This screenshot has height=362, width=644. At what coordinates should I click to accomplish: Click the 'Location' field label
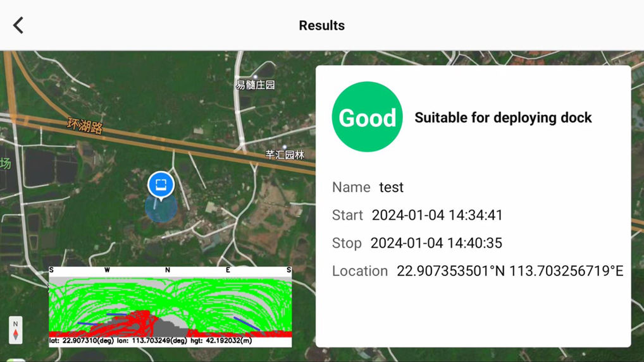pos(359,271)
